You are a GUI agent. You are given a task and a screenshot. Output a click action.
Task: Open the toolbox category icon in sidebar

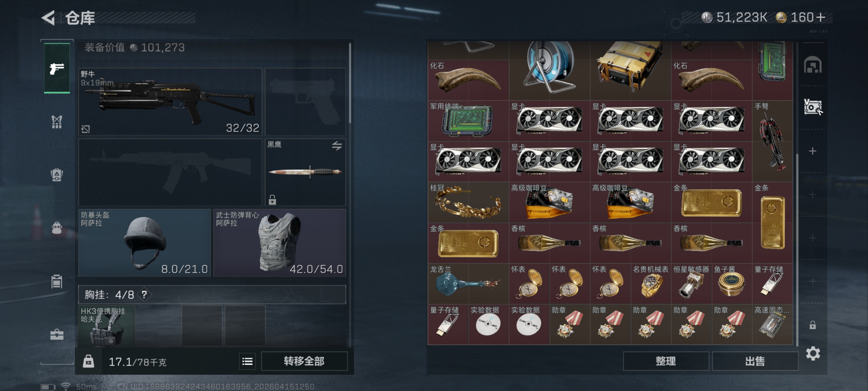57,334
